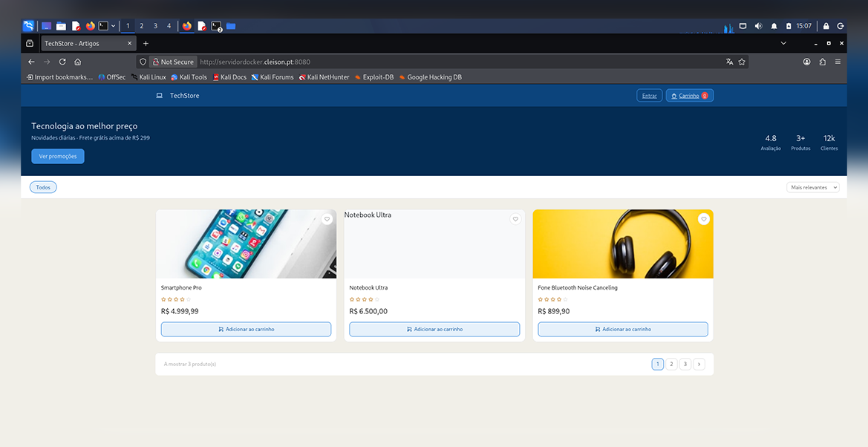Expand the terminal launcher dropdown arrow
The width and height of the screenshot is (868, 447).
click(x=114, y=26)
